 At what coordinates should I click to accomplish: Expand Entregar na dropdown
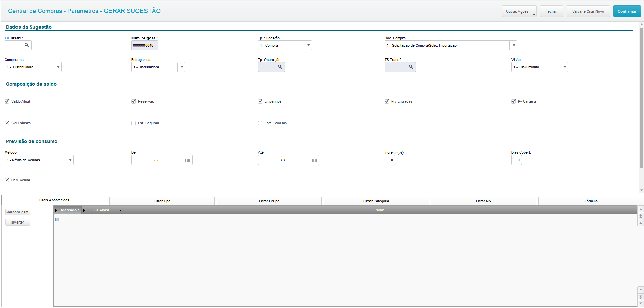tap(181, 67)
